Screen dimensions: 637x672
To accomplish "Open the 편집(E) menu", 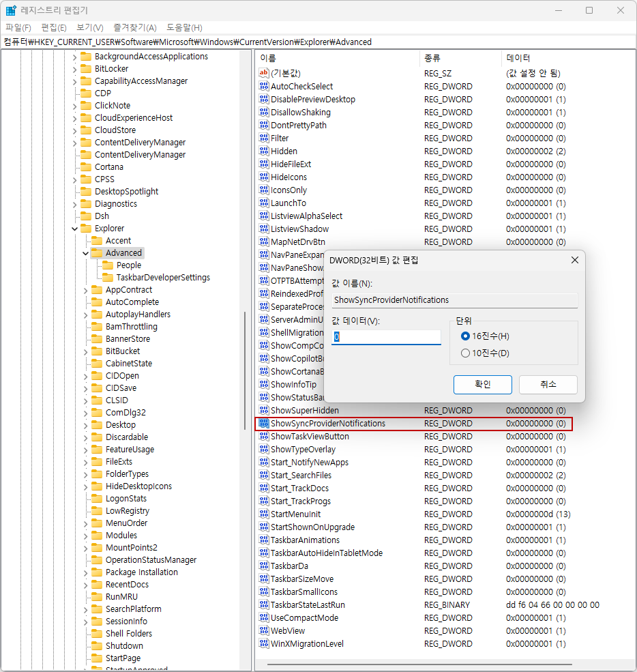I will tap(54, 27).
